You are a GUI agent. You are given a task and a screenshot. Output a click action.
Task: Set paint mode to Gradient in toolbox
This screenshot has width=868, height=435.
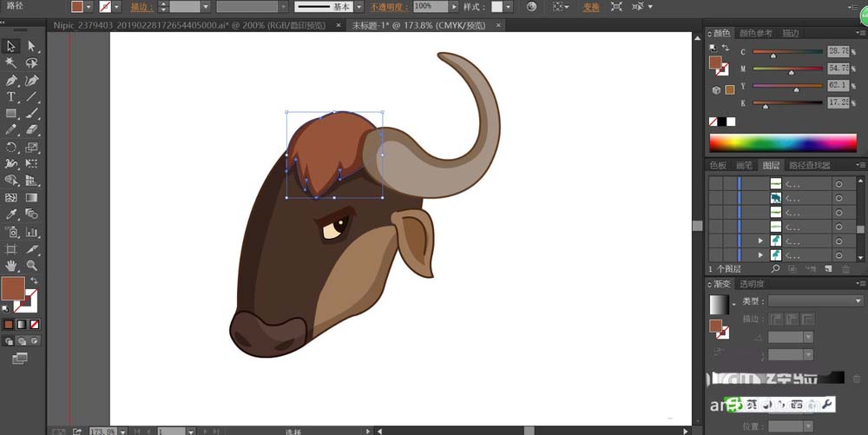(22, 325)
